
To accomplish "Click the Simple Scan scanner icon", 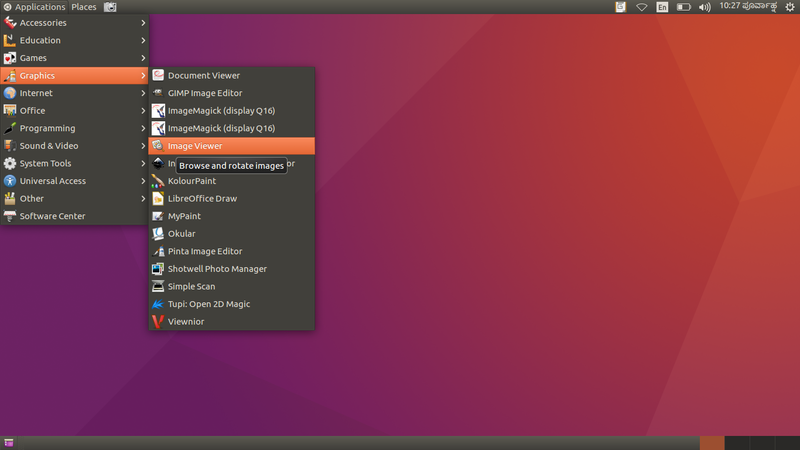I will tap(158, 287).
